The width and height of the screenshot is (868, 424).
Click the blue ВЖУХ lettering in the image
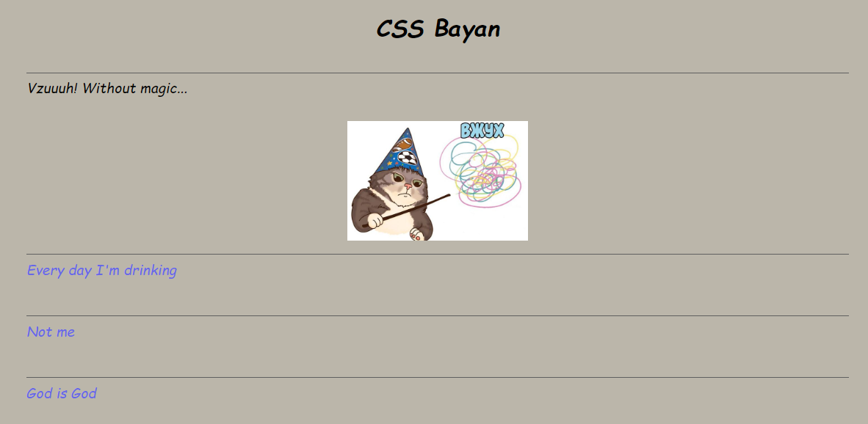pyautogui.click(x=482, y=131)
